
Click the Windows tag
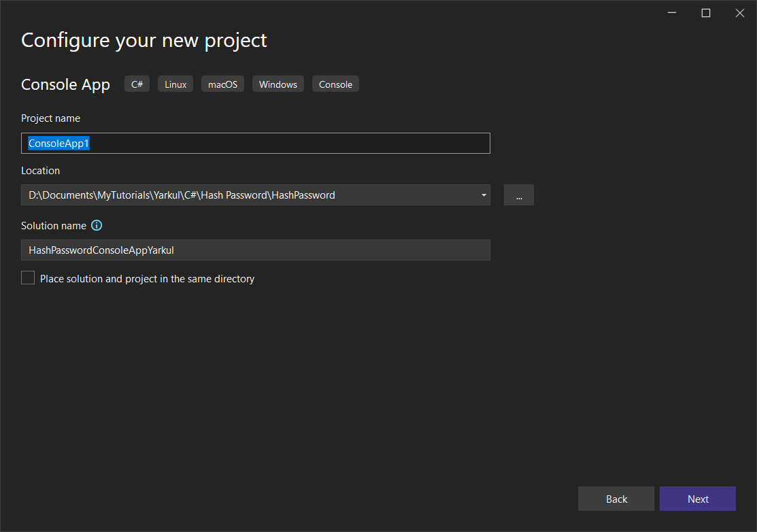pos(278,84)
